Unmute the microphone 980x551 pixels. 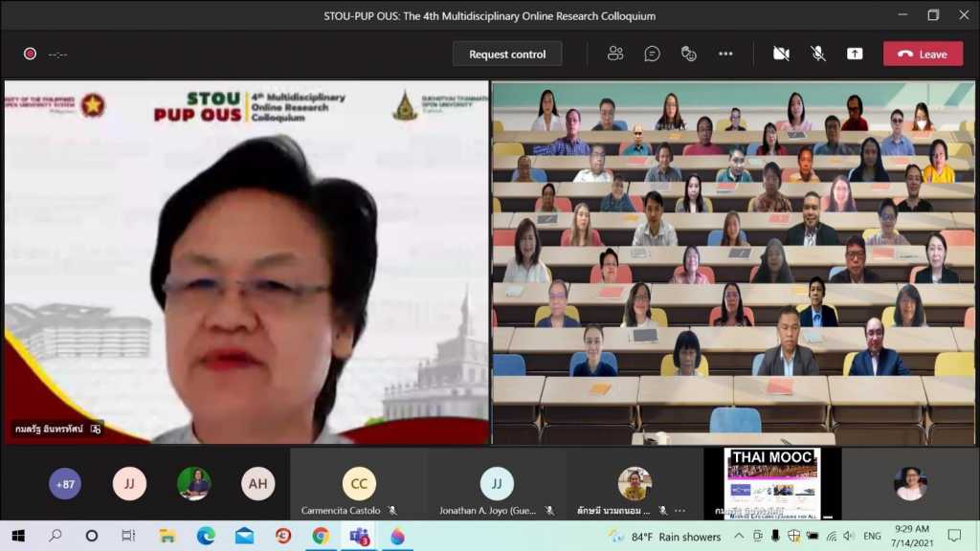click(818, 54)
